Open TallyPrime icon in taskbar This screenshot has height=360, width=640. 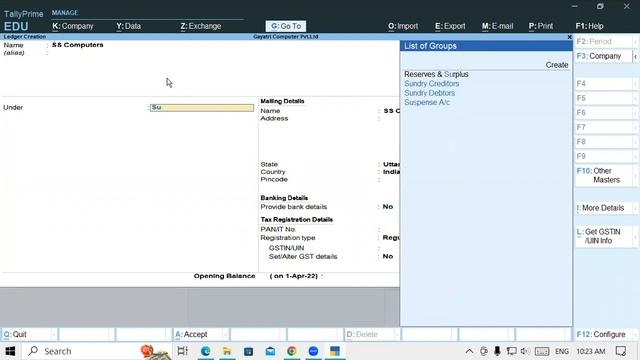click(335, 351)
